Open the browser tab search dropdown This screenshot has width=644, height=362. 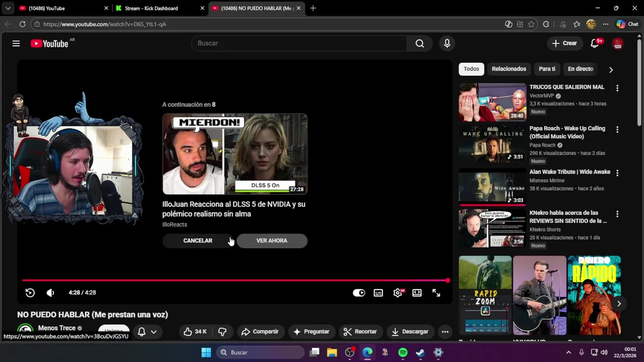8,8
